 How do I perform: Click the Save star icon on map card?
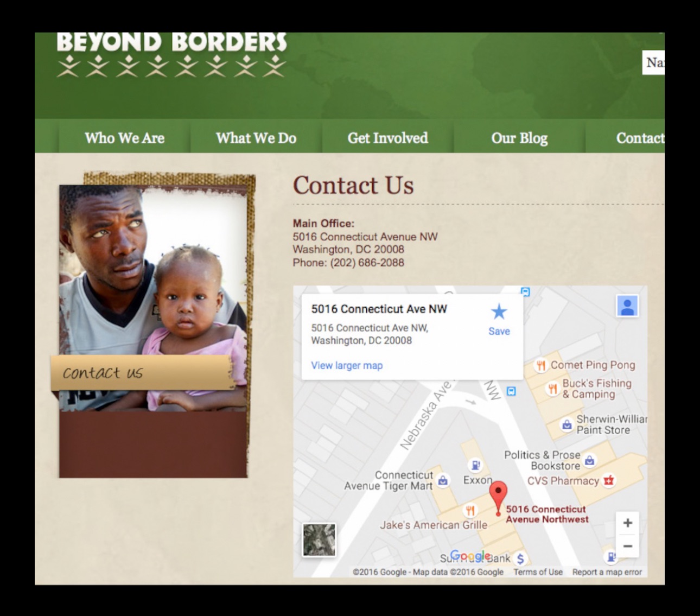[499, 312]
